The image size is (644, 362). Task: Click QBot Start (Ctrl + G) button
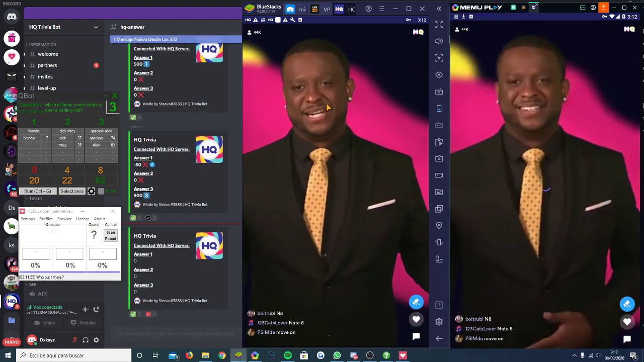coord(38,191)
